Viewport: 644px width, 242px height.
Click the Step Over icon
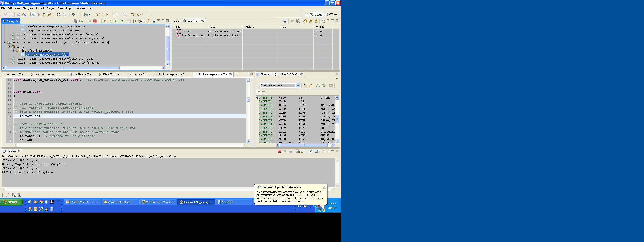click(111, 21)
